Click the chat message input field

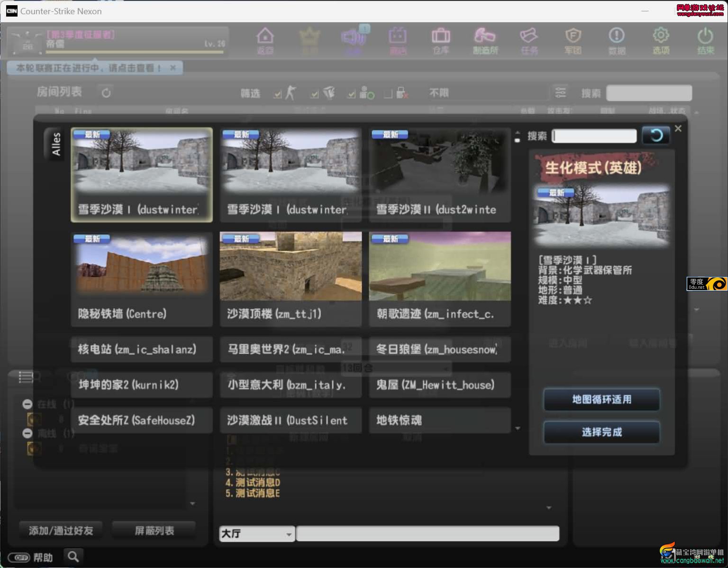(428, 534)
